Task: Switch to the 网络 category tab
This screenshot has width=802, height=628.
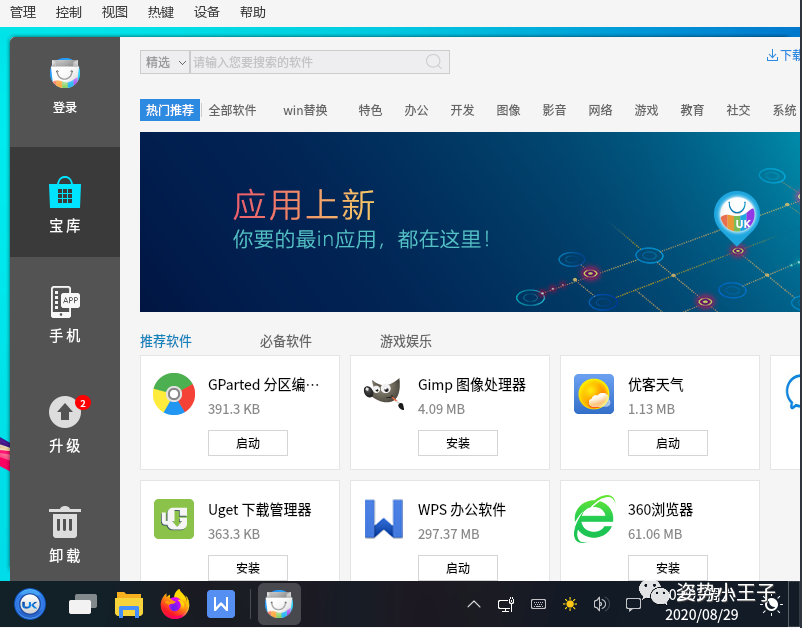Action: click(x=600, y=110)
